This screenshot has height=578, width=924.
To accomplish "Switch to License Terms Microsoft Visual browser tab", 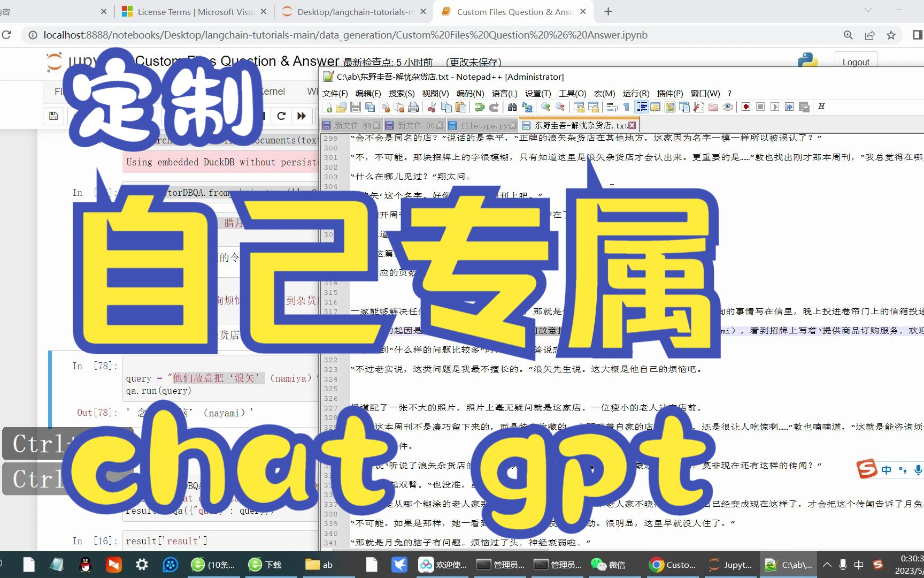I will click(x=195, y=11).
